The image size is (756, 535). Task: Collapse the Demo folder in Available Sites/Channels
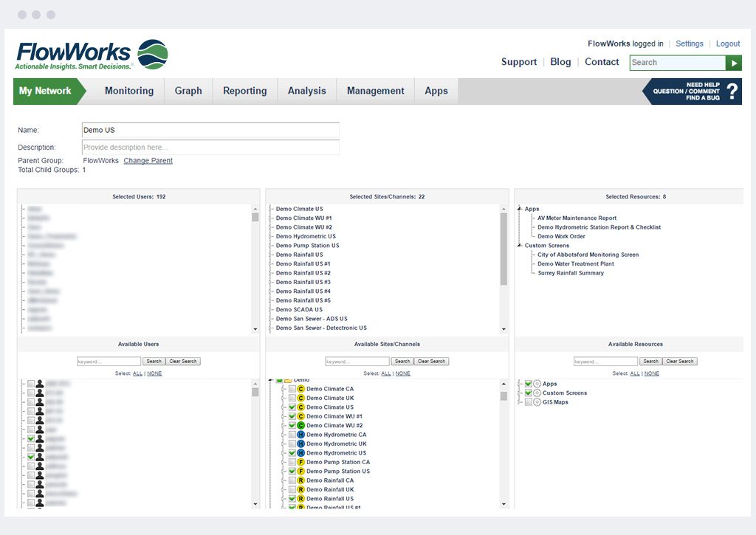pos(272,380)
